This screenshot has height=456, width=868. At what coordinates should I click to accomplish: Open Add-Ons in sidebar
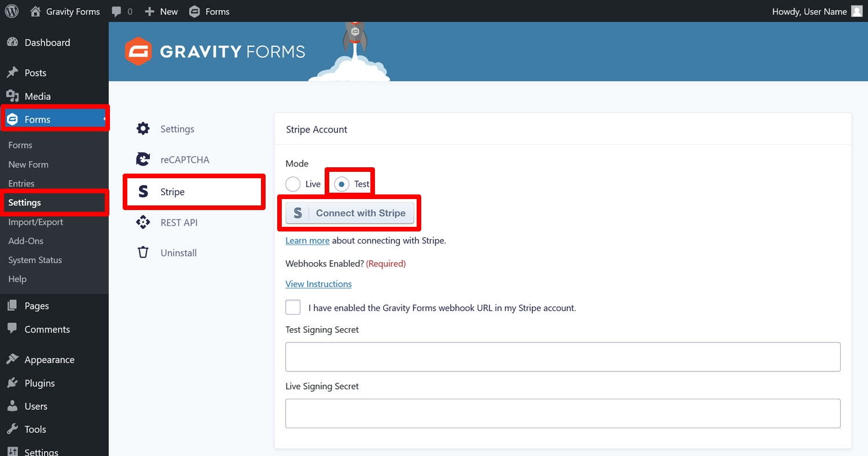point(26,241)
